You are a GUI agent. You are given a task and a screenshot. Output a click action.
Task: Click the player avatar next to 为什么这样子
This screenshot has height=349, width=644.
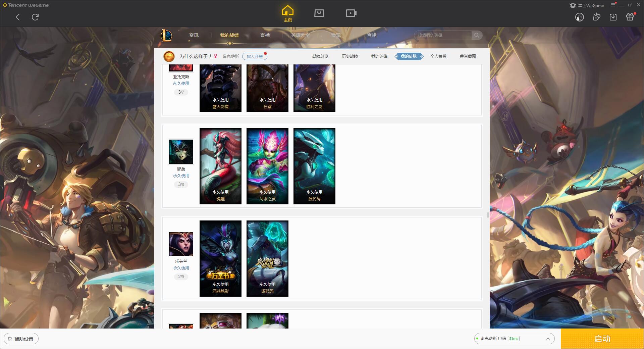[169, 56]
